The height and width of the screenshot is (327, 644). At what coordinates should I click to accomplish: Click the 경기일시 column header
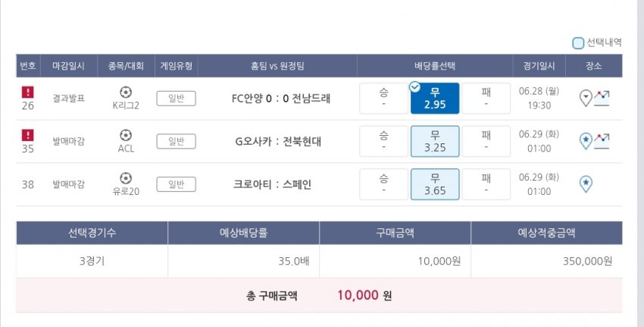539,66
